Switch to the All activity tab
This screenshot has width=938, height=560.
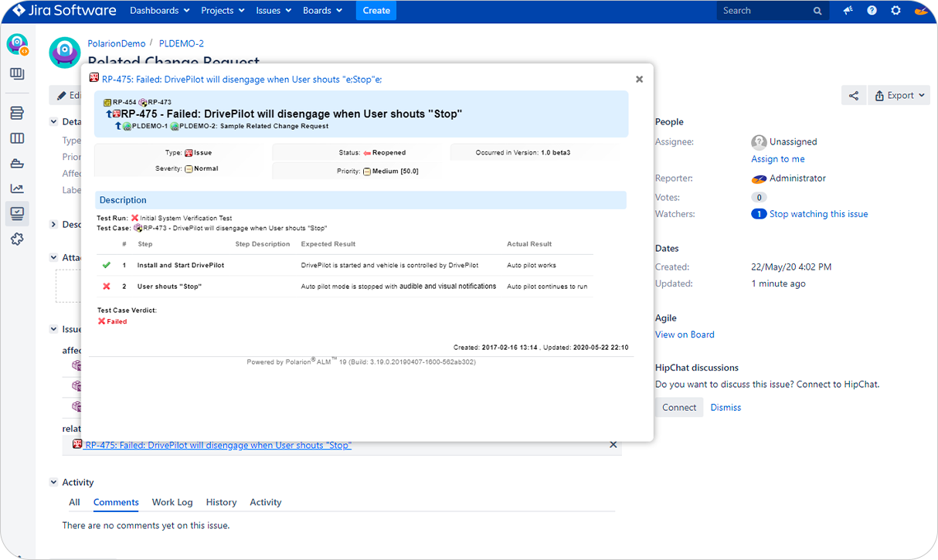point(74,502)
